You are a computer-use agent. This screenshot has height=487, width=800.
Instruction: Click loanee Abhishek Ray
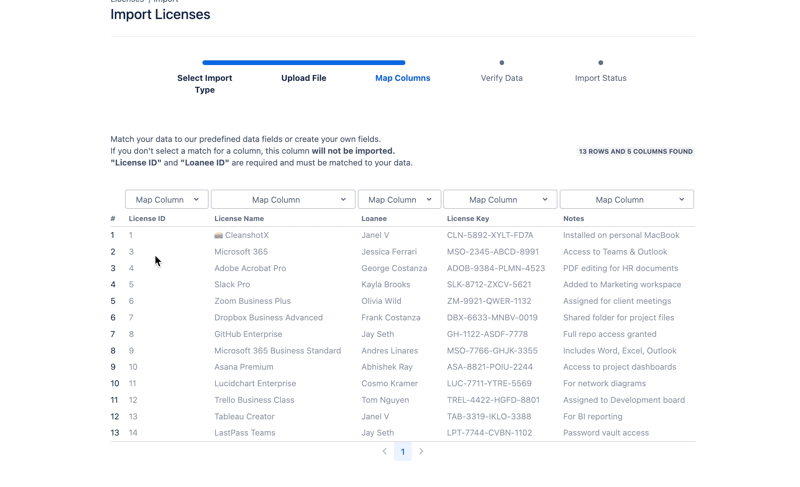click(387, 367)
